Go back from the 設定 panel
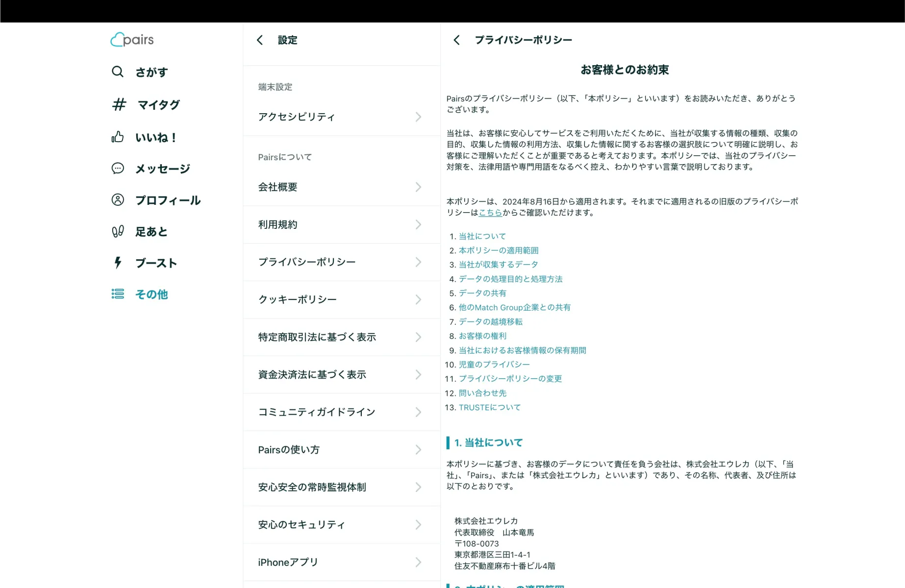905x588 pixels. point(260,40)
